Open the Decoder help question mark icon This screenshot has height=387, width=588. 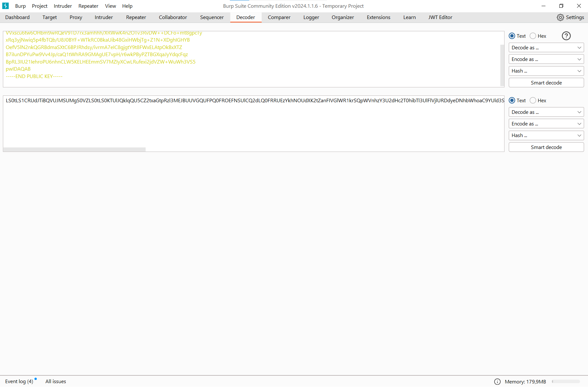(566, 36)
